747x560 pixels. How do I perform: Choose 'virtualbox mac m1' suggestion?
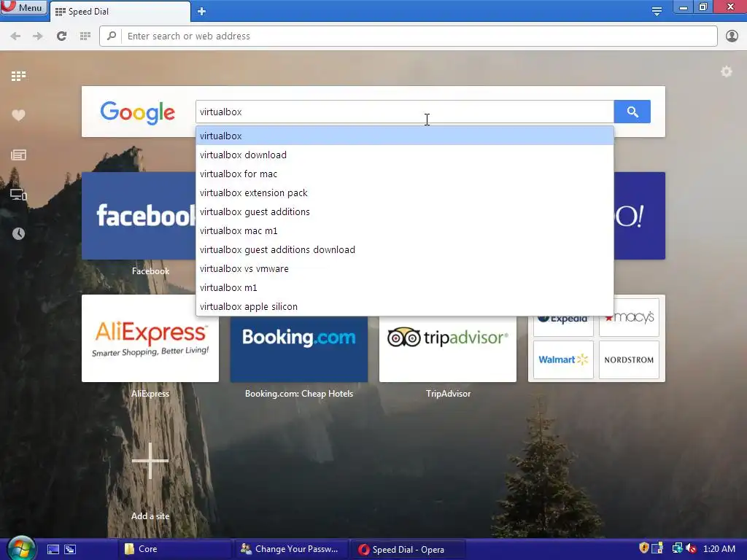coord(404,231)
